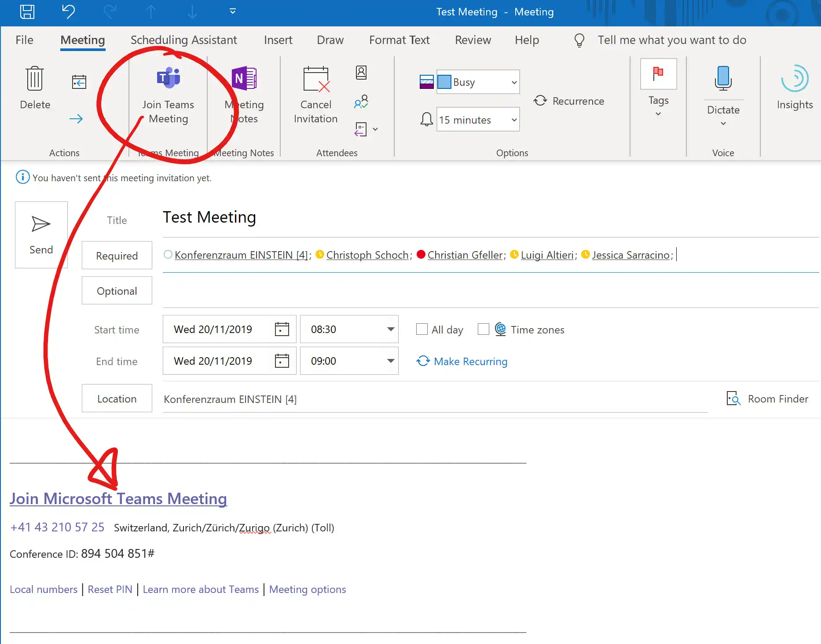Screen dimensions: 821x644
Task: Click the calendar copy icon in Actions
Action: tap(79, 82)
